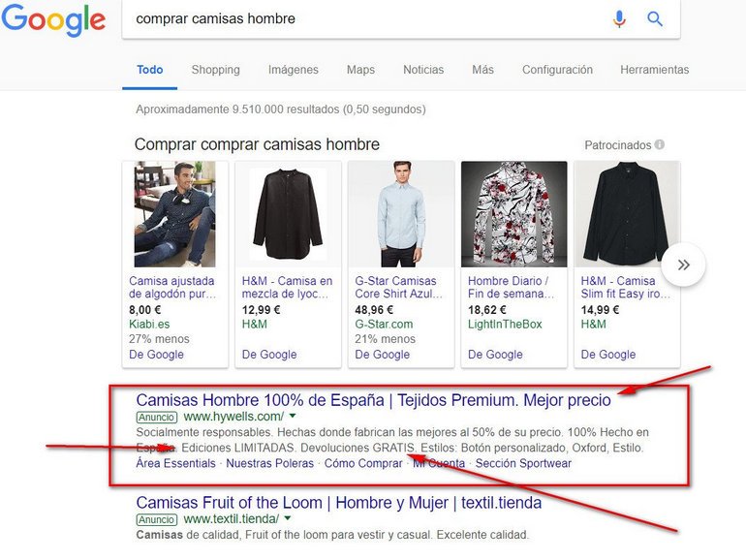Open H&M Slim fit shirt image
The image size is (746, 560).
tap(627, 214)
